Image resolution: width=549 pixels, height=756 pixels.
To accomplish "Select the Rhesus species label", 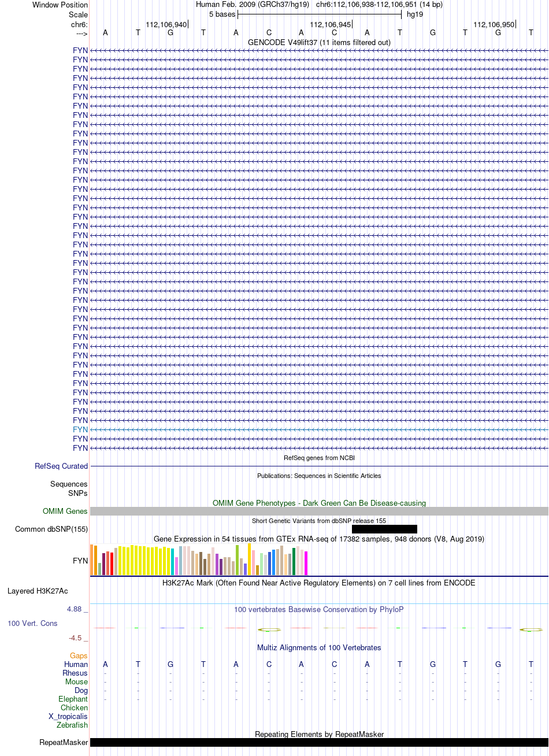I will 75,673.
